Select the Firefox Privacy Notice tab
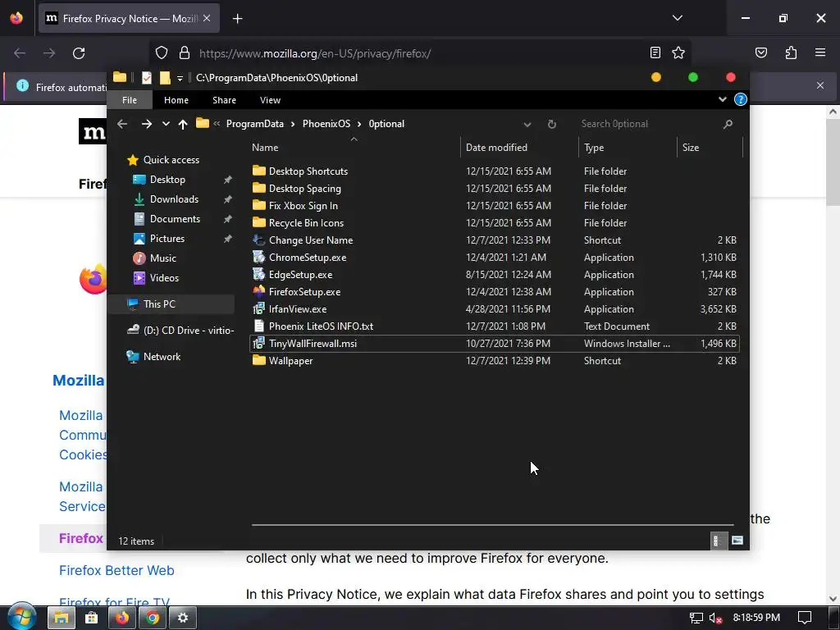This screenshot has width=840, height=630. point(129,18)
